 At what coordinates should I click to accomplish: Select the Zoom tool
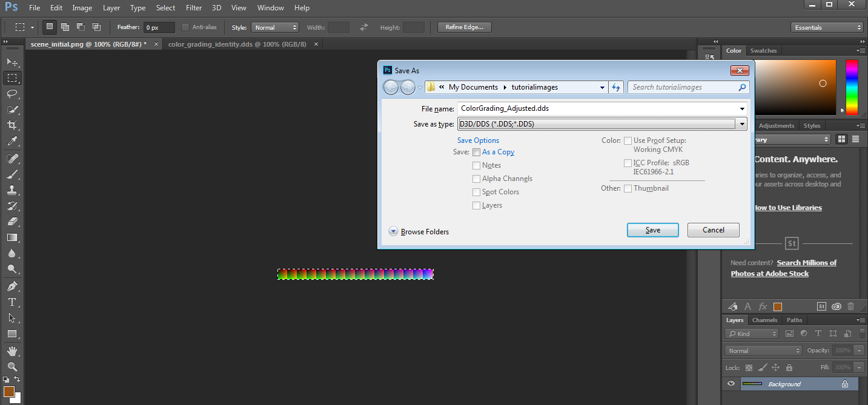pos(12,366)
